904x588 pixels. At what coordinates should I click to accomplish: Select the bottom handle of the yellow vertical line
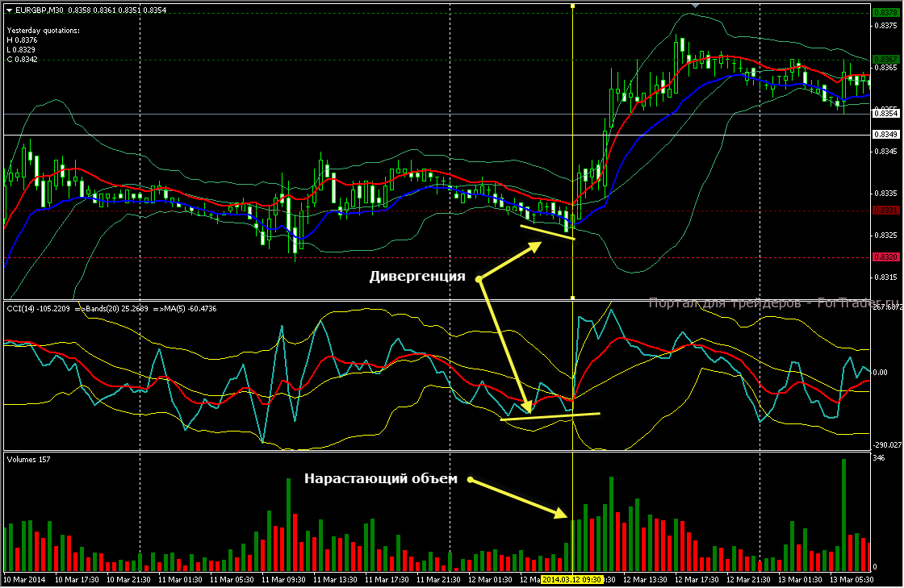[572, 298]
